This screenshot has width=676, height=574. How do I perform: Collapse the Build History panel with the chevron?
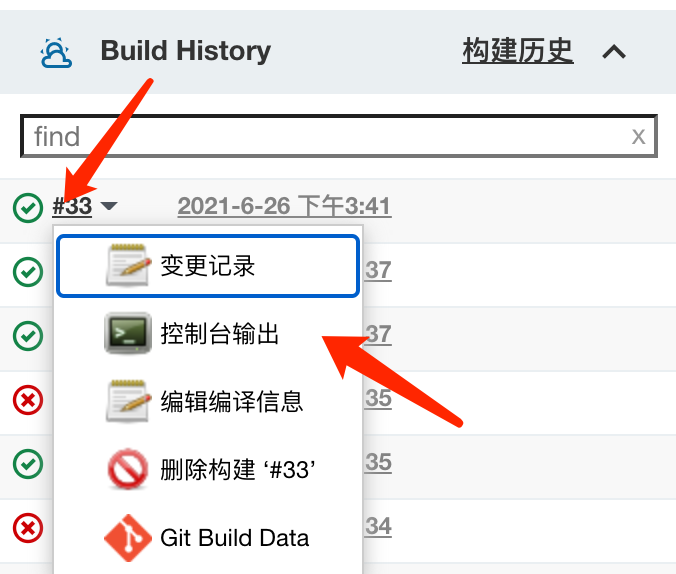click(614, 52)
